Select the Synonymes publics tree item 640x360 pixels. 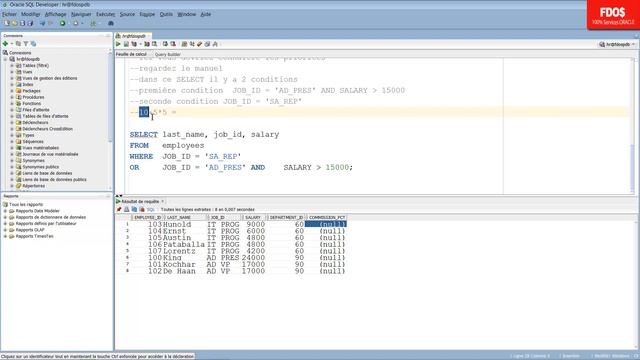(x=40, y=167)
